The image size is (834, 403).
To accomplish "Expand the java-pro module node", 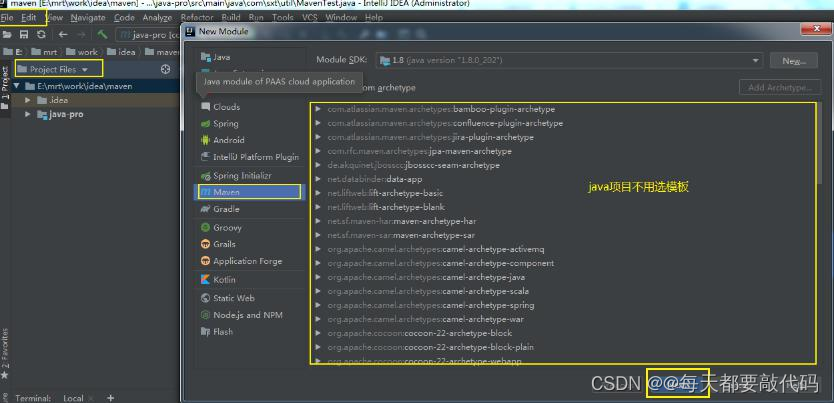I will click(28, 114).
